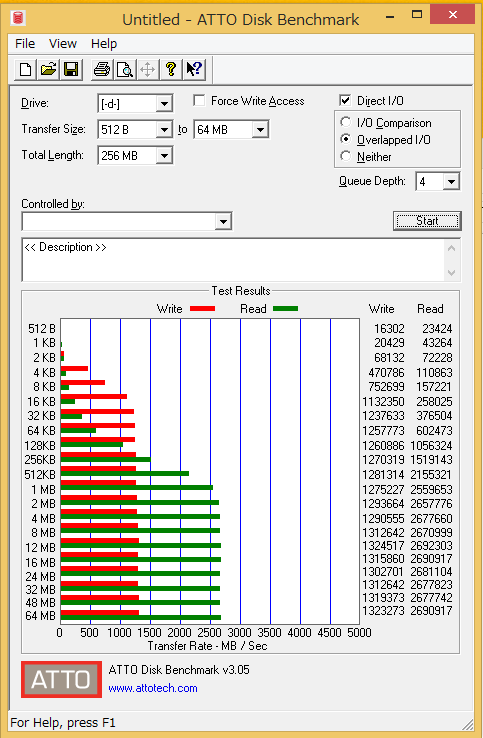
Task: Maximize the ATTO Disk Benchmark window
Action: (417, 15)
